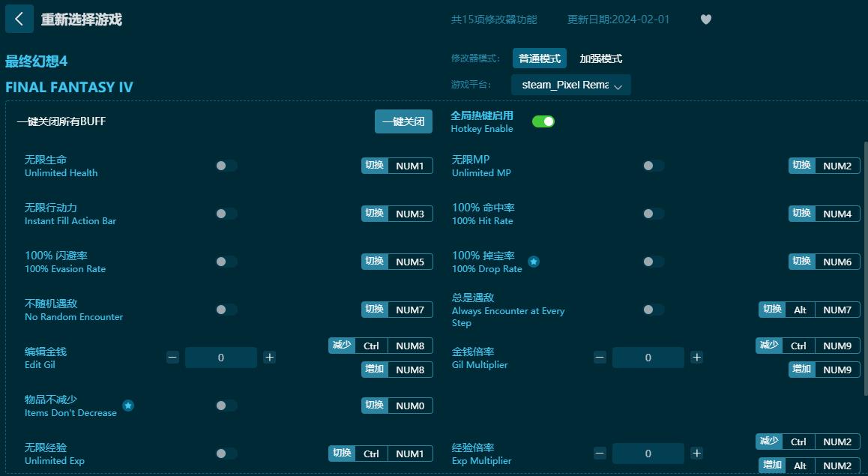Click NUM7 hotkey for No Random Encounter

(410, 310)
